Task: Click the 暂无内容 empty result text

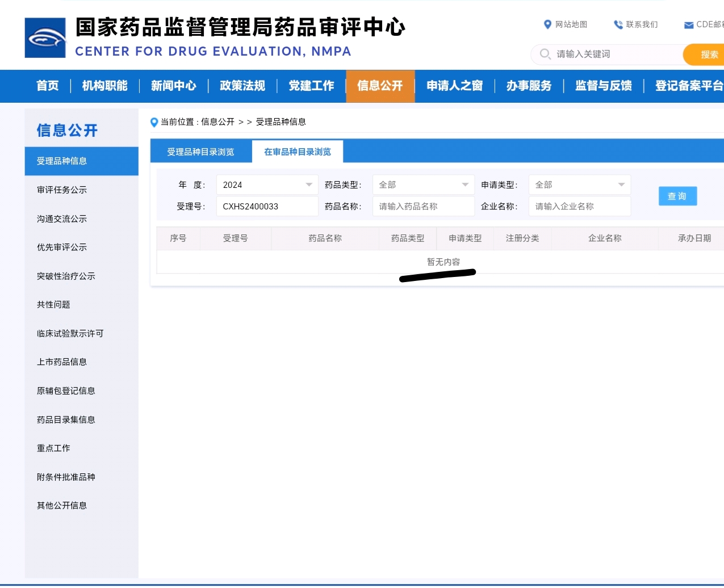Action: pyautogui.click(x=443, y=262)
